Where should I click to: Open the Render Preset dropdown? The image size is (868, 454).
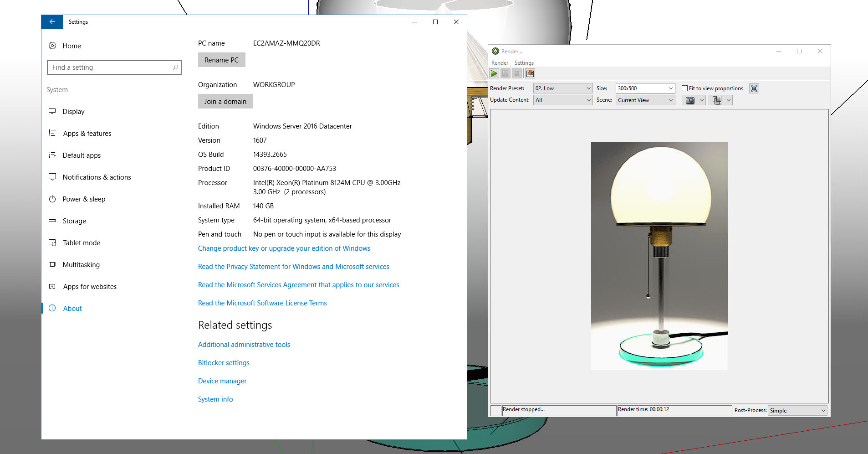(x=563, y=88)
